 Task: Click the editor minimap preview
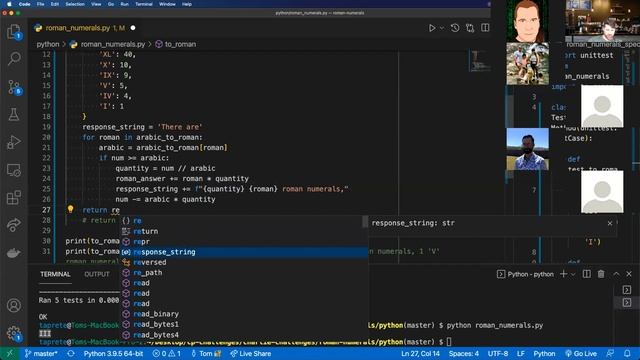tap(479, 60)
